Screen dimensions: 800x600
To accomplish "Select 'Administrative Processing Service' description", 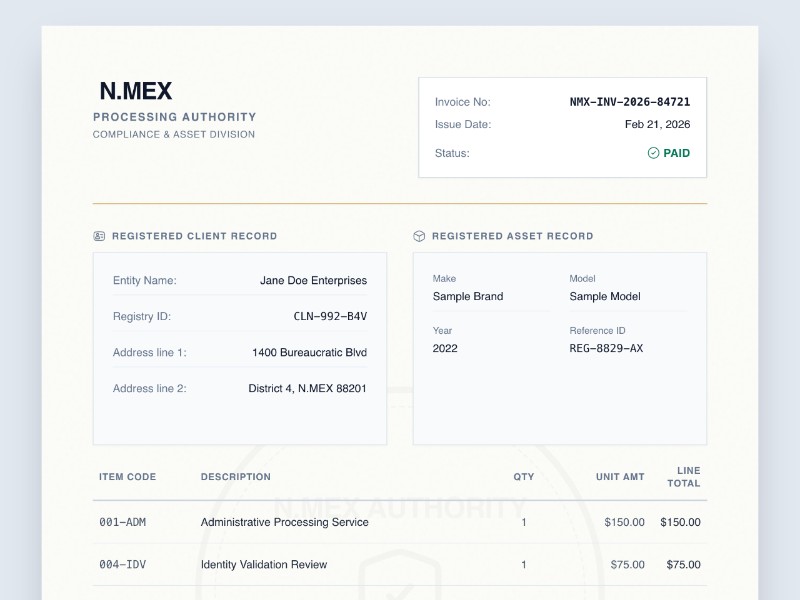I will click(284, 522).
